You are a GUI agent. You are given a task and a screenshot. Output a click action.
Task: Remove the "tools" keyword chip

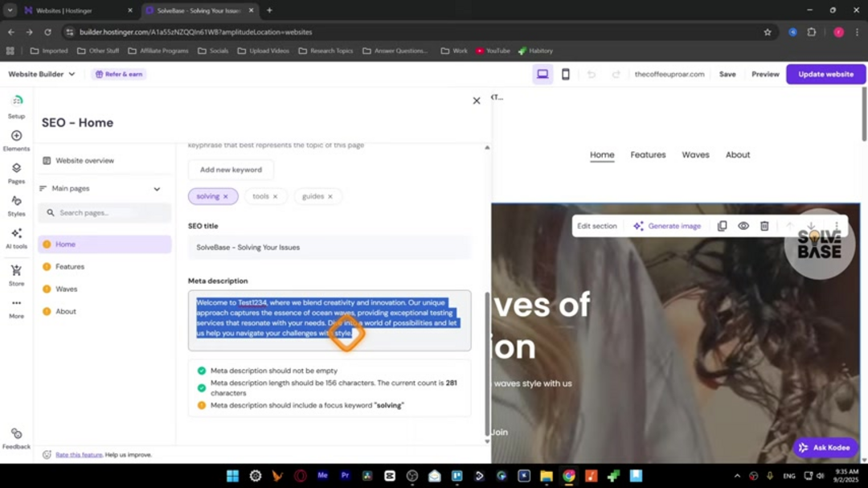275,196
